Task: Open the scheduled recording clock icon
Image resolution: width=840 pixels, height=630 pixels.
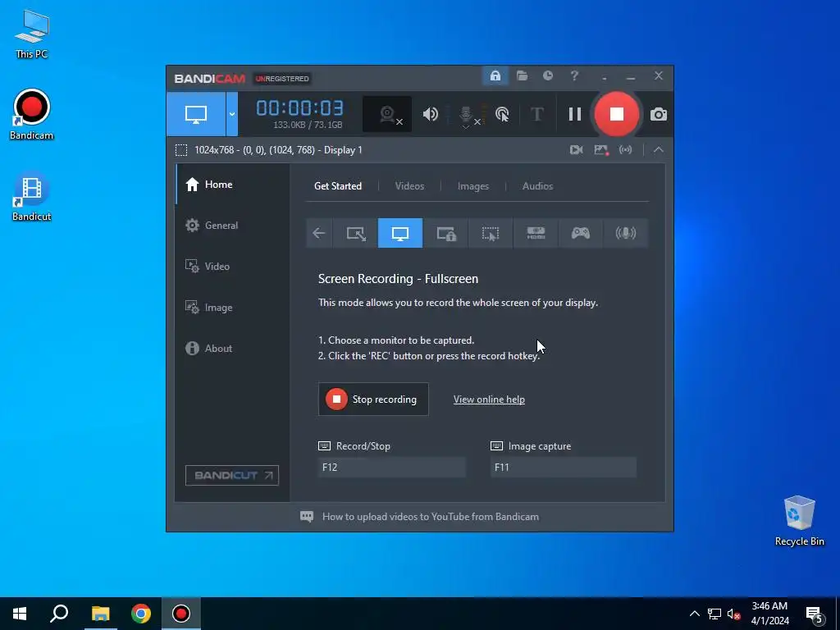Action: (x=547, y=76)
